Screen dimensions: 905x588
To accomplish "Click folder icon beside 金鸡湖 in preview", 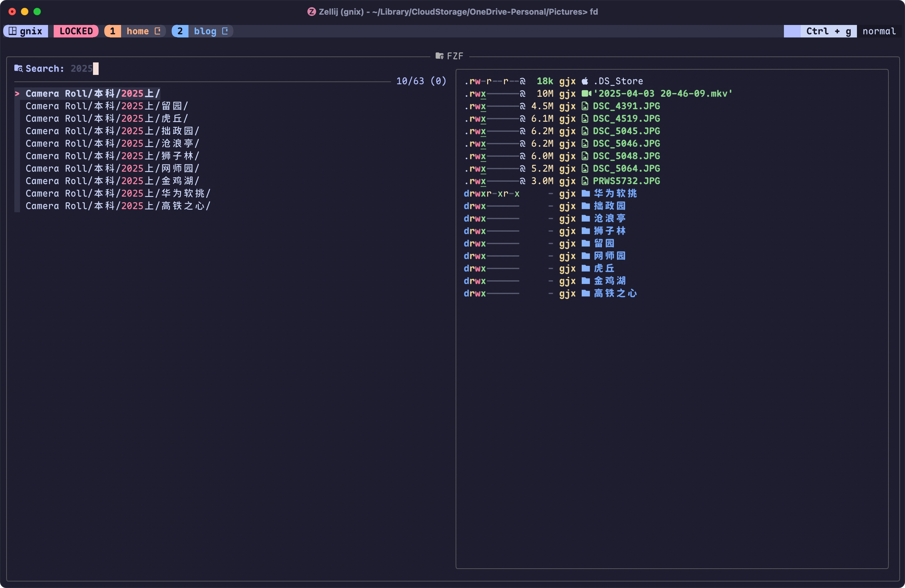I will (x=585, y=281).
